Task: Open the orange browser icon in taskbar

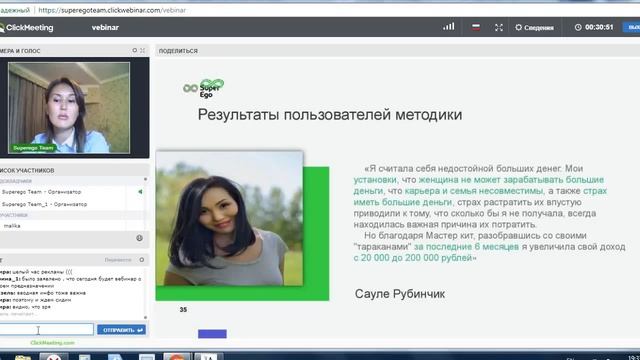Action: pyautogui.click(x=177, y=357)
